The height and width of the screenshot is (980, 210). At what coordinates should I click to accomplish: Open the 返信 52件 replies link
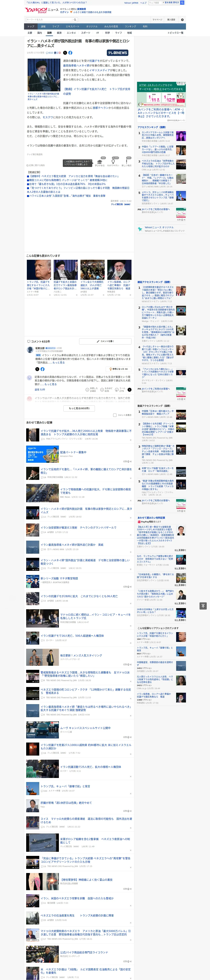tap(40, 390)
